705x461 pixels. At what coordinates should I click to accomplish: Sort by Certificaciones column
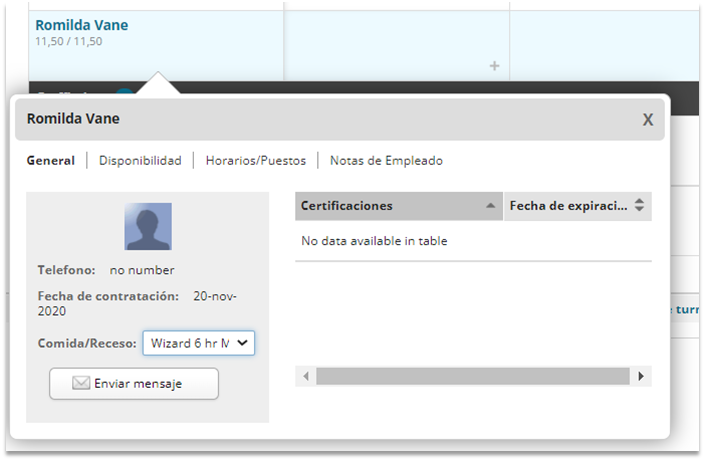click(x=399, y=206)
